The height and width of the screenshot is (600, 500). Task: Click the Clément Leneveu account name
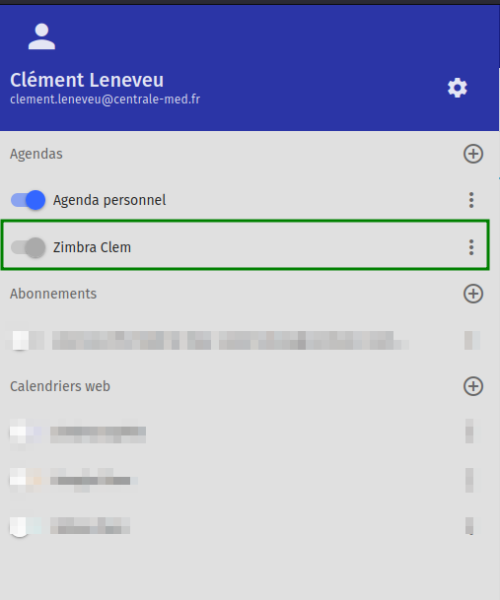[87, 80]
